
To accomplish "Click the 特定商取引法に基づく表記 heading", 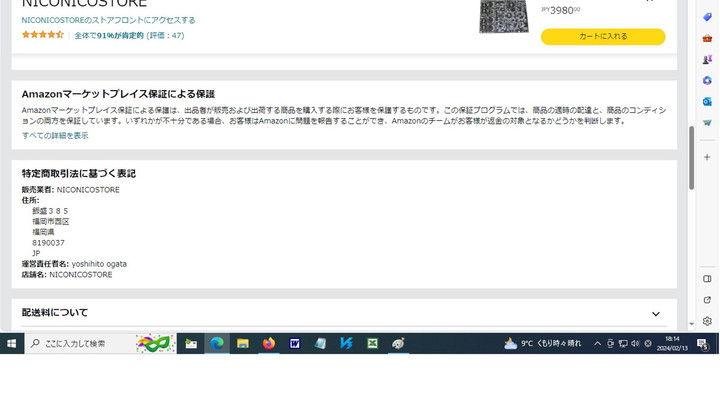I will click(79, 174).
